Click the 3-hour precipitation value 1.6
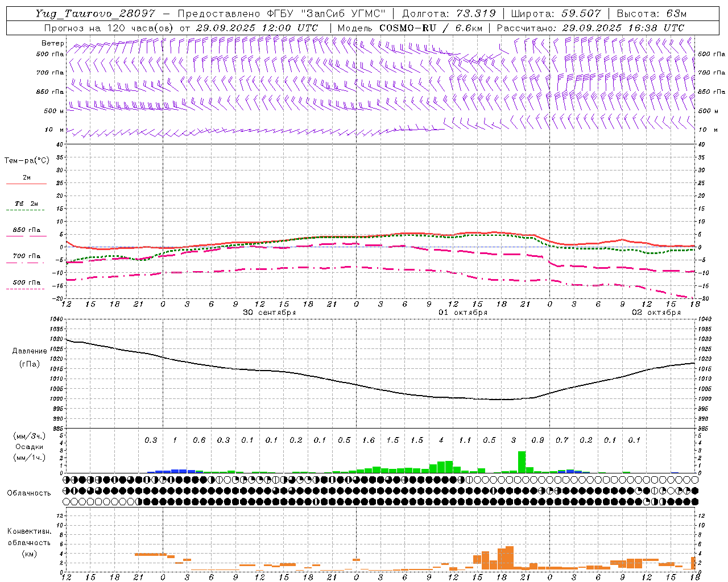 pos(369,440)
